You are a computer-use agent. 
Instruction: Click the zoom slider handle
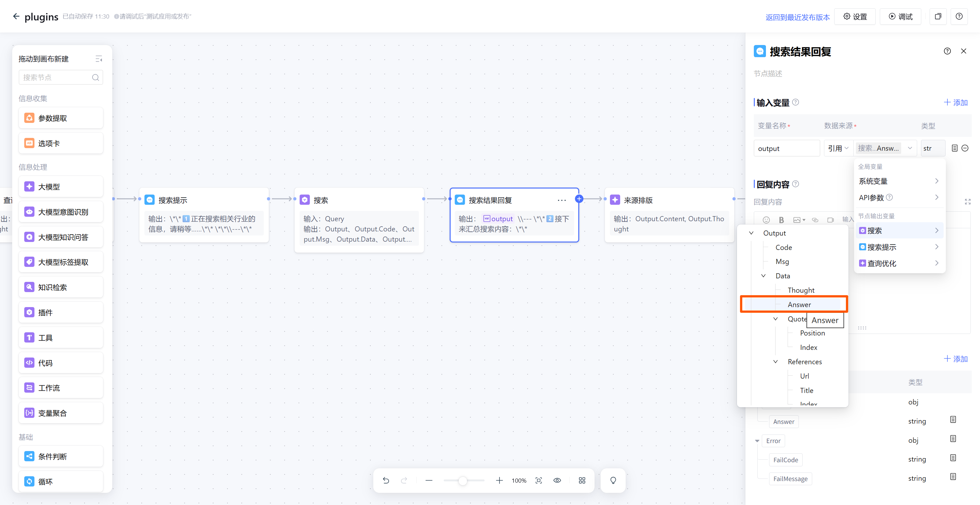tap(463, 480)
